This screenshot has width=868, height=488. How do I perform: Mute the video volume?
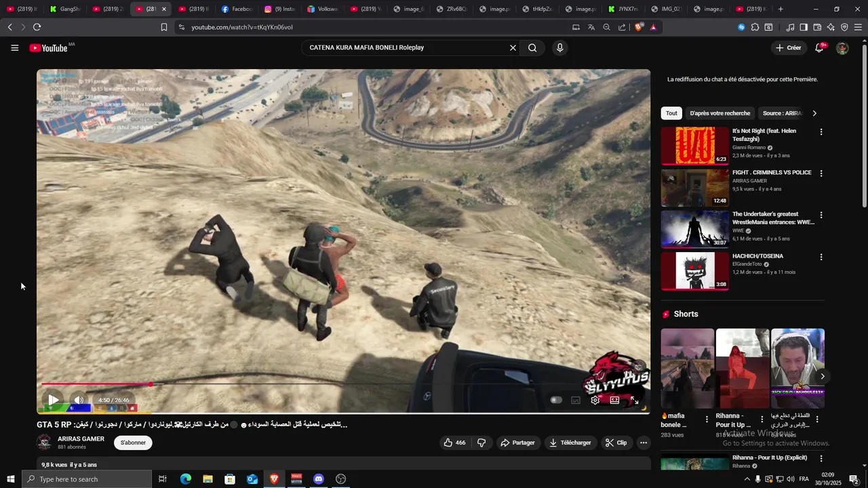coord(79,400)
